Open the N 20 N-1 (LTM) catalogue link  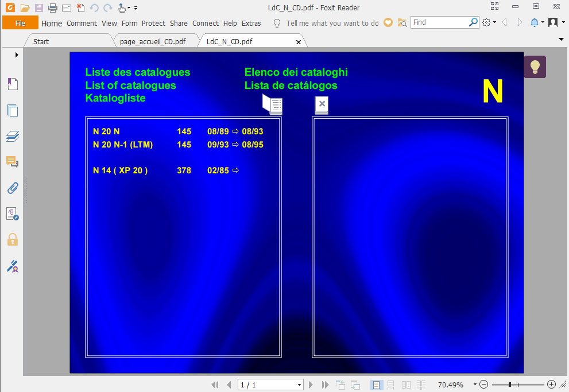[123, 144]
